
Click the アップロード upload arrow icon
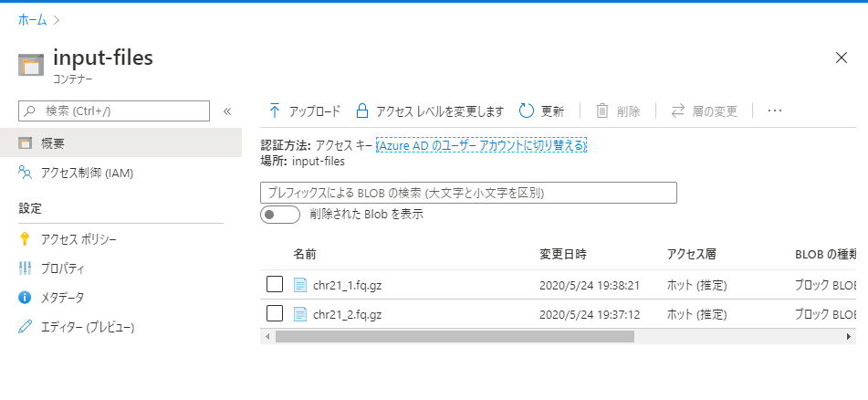point(274,111)
